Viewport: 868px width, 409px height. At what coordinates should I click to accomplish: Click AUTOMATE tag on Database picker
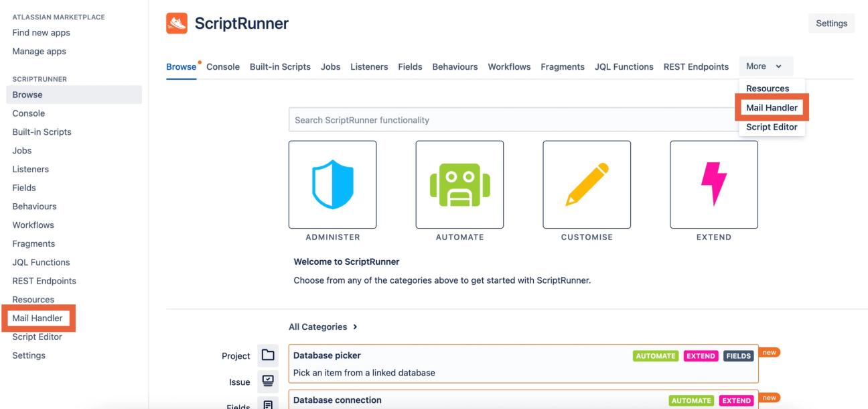tap(656, 355)
